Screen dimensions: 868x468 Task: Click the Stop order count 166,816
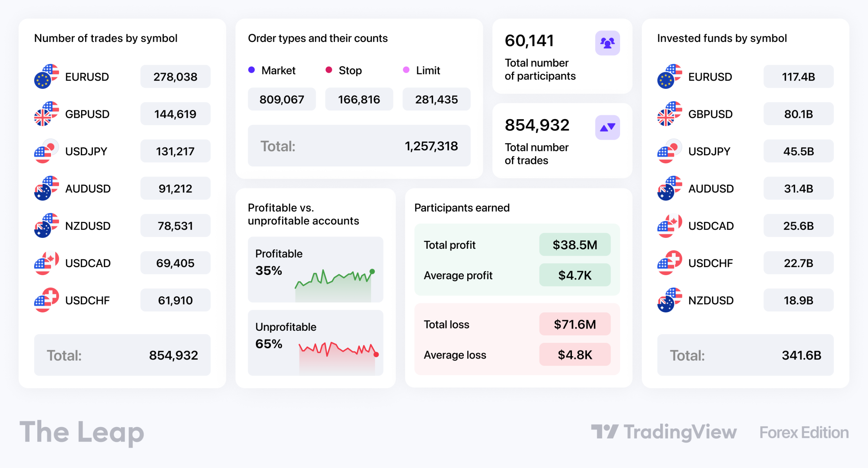pos(359,99)
